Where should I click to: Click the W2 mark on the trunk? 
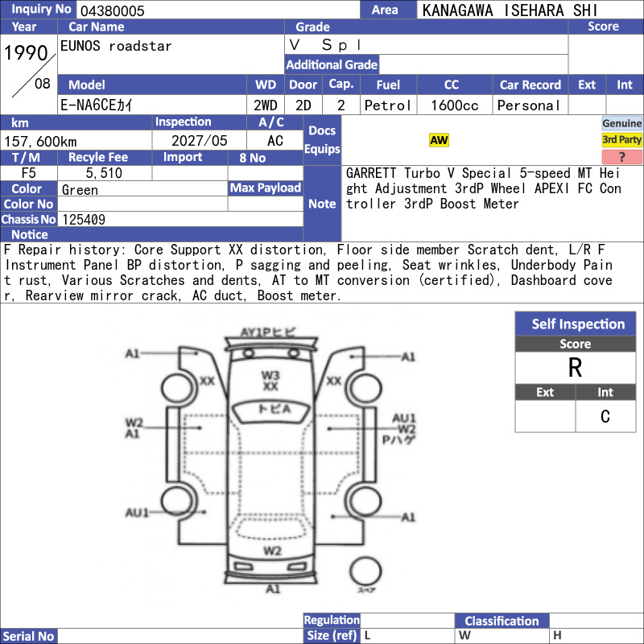tap(272, 551)
